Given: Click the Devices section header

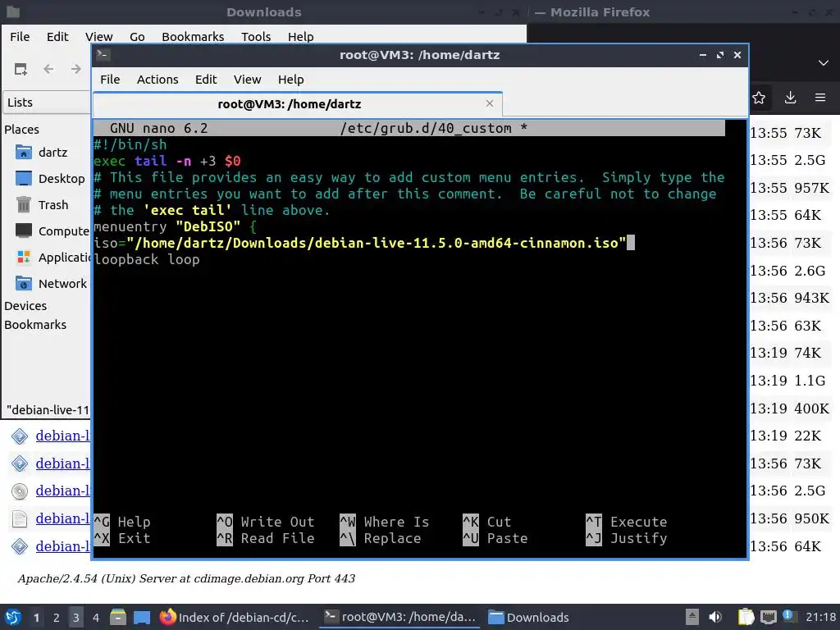Looking at the screenshot, I should click(25, 306).
